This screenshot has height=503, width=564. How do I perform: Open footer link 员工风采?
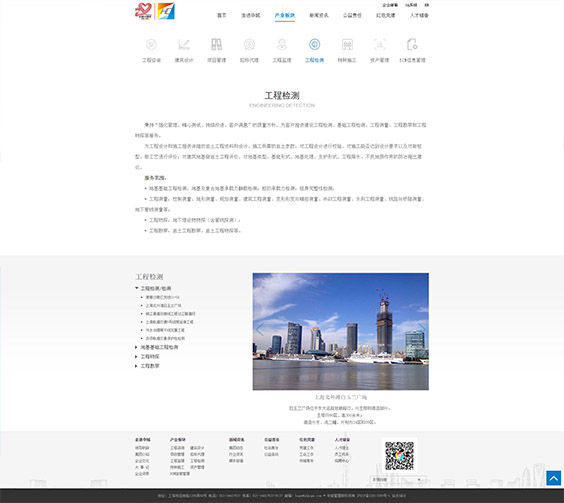342,454
